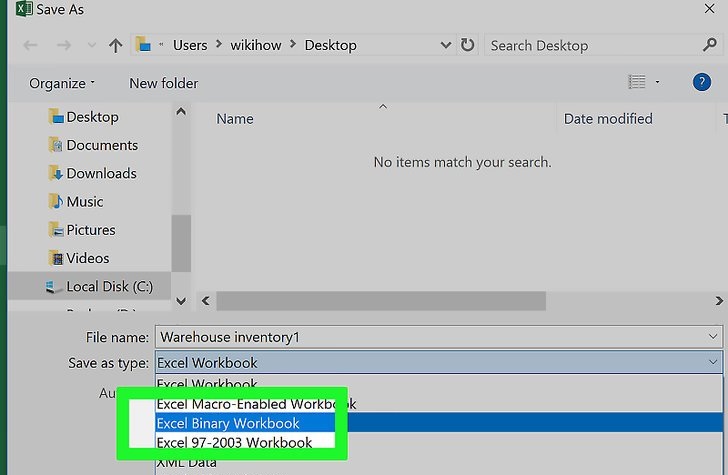Click the Downloads folder icon in sidebar

coord(56,173)
